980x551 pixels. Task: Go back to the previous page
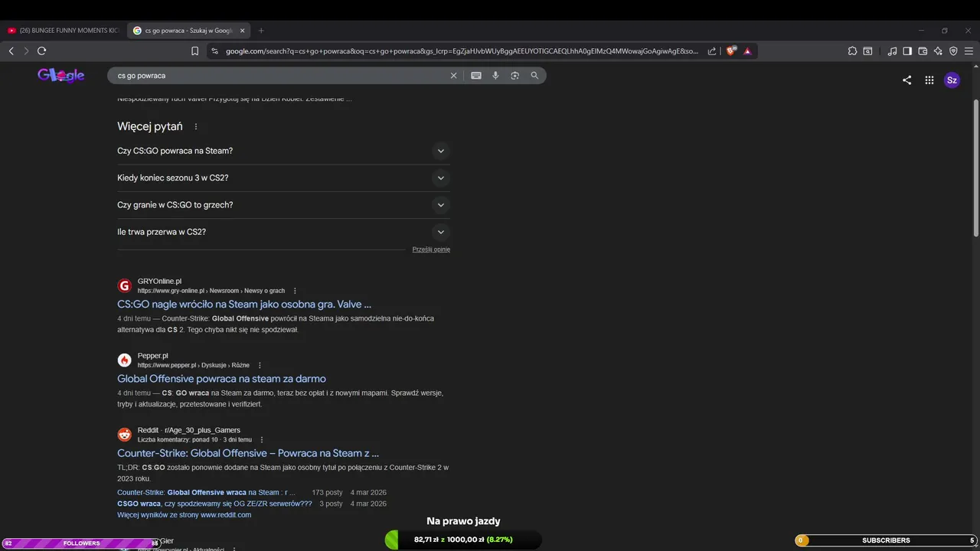(11, 51)
